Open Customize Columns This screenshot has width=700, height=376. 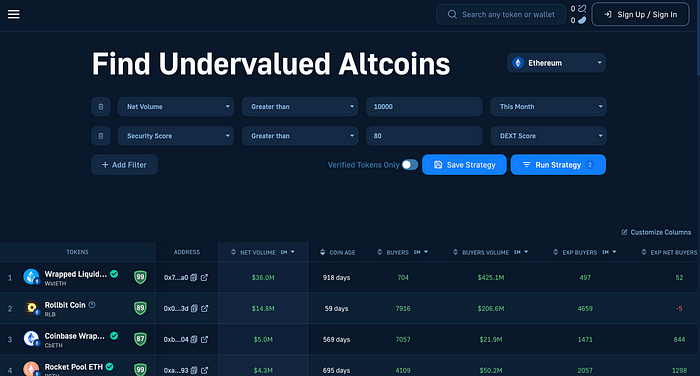click(656, 232)
